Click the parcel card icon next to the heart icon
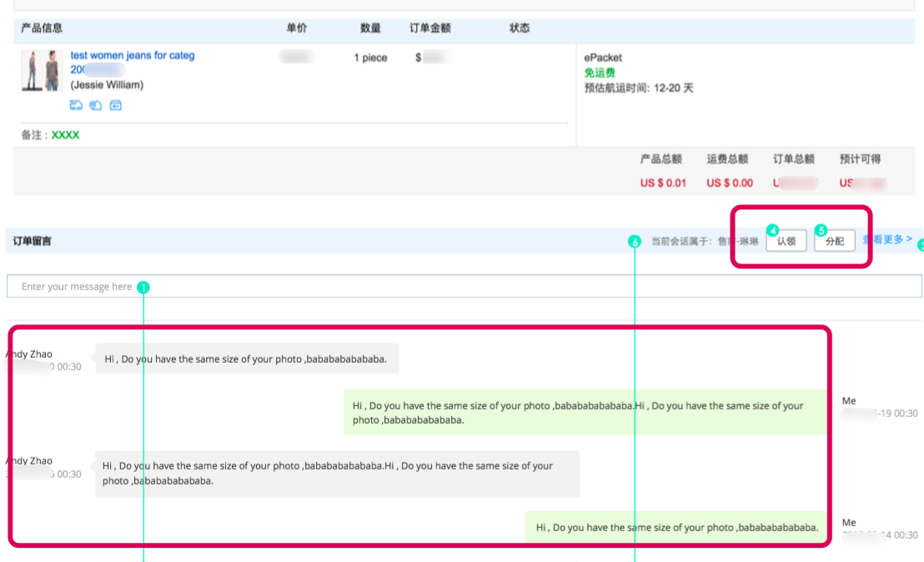Image resolution: width=924 pixels, height=562 pixels. (116, 105)
